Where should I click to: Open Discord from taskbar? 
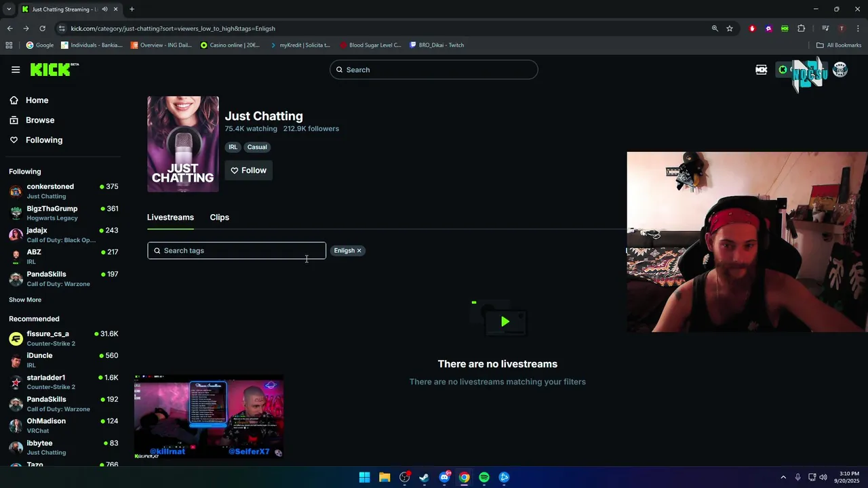coord(444,477)
